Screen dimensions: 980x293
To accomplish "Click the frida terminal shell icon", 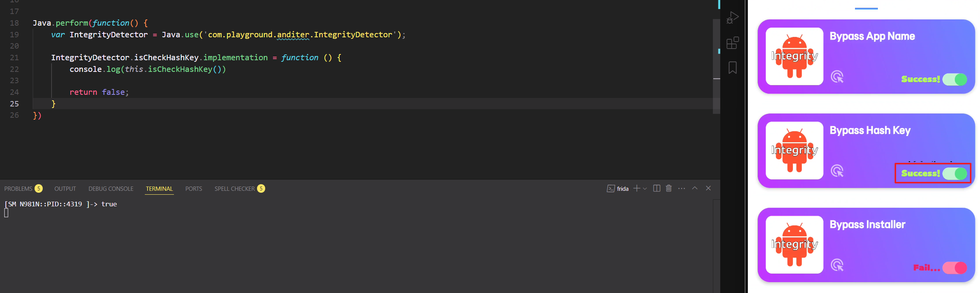I will [x=611, y=189].
